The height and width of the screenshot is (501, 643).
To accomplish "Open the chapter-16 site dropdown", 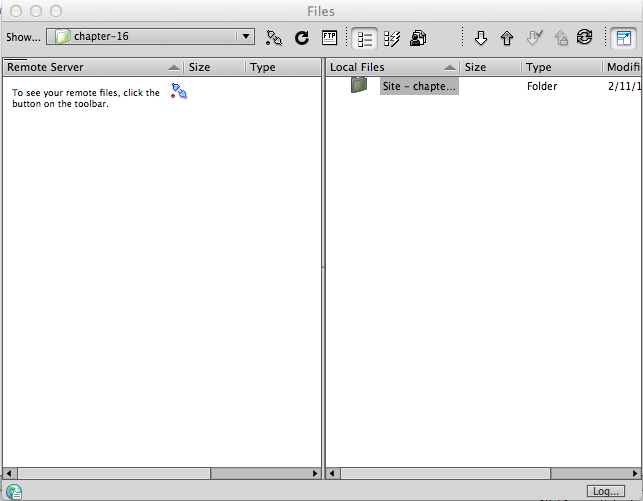I will pos(150,37).
